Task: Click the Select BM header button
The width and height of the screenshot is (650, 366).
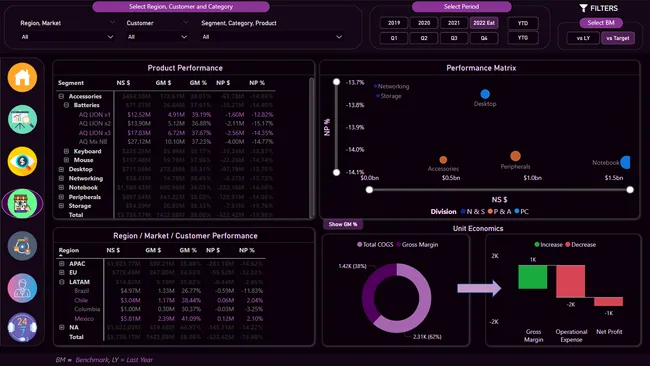Action: point(601,23)
